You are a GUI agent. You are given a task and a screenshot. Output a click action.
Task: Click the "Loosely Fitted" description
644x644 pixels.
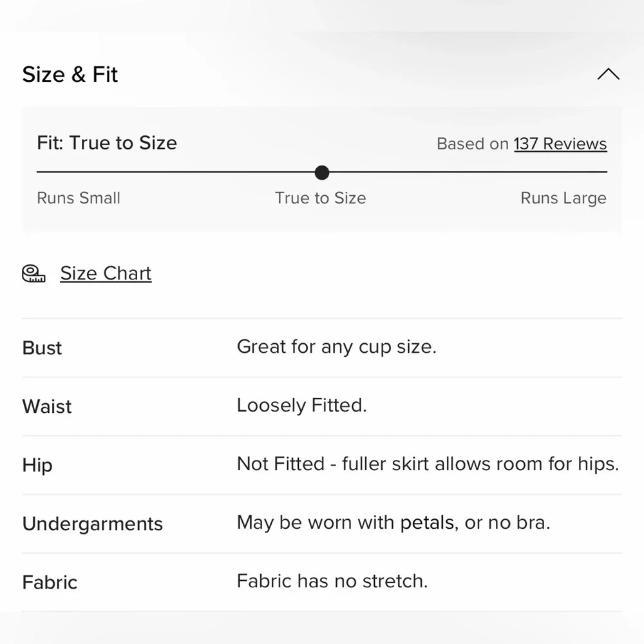tap(301, 405)
